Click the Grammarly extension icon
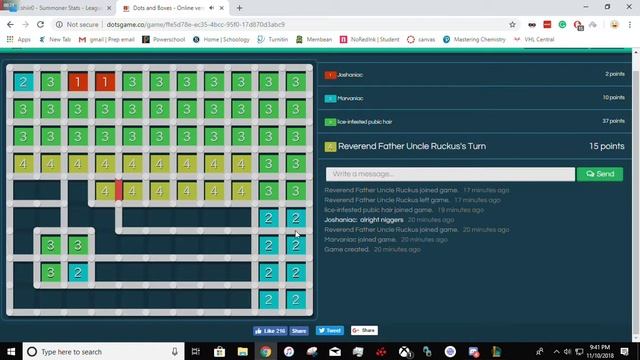The height and width of the screenshot is (360, 640). (x=562, y=24)
